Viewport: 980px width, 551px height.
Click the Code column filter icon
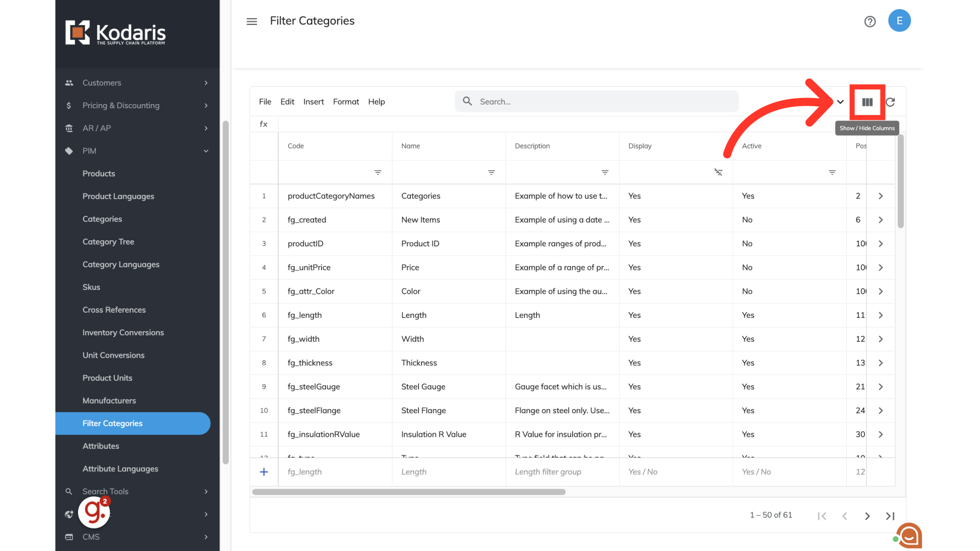coord(378,172)
